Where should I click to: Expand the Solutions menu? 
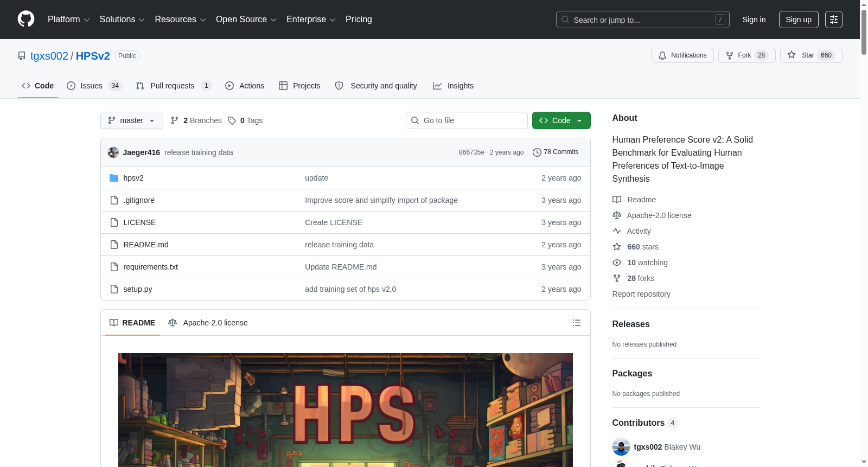coord(122,20)
